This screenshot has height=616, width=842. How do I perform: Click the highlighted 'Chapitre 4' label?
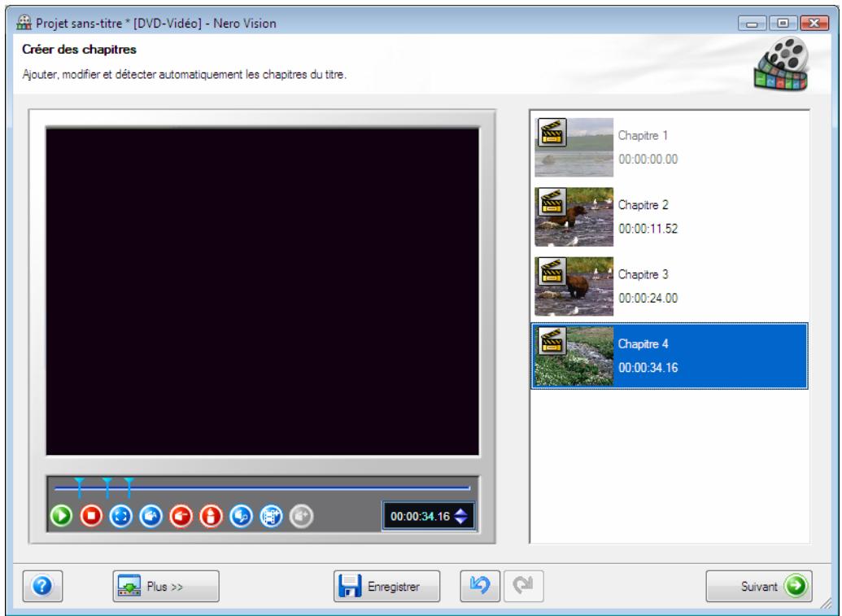(643, 343)
